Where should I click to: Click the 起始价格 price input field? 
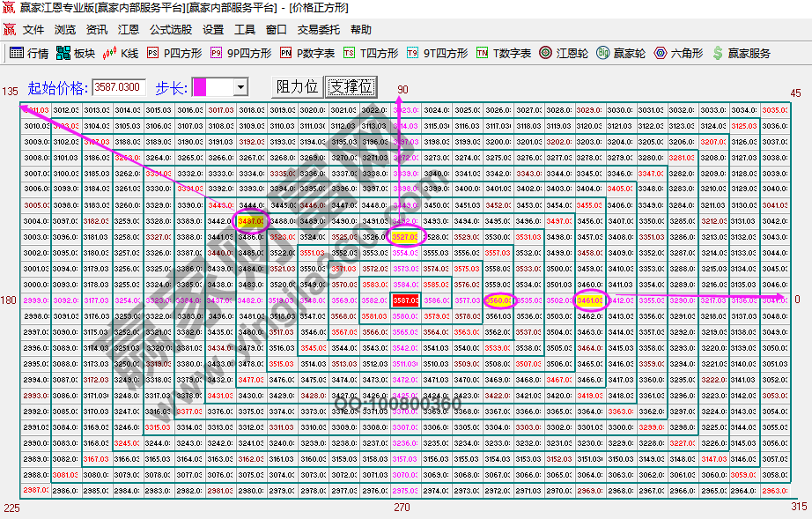tap(119, 87)
